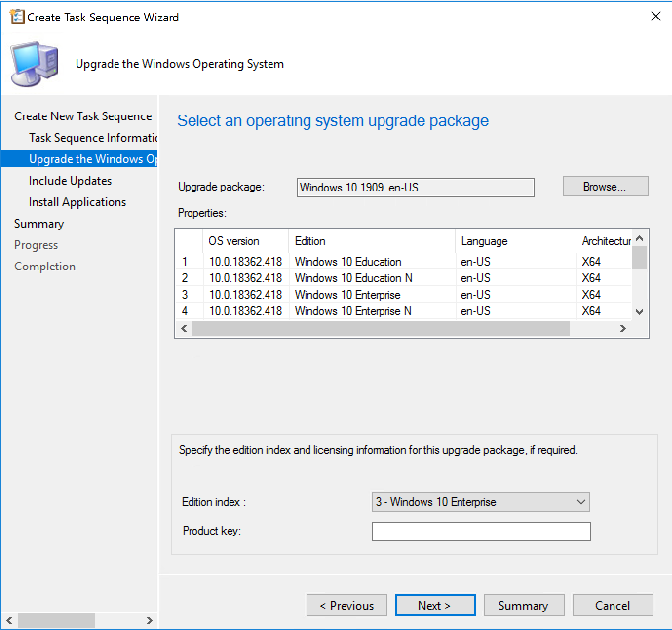Screen dimensions: 672x630
Task: Select the Completion step in sidebar
Action: (x=45, y=267)
